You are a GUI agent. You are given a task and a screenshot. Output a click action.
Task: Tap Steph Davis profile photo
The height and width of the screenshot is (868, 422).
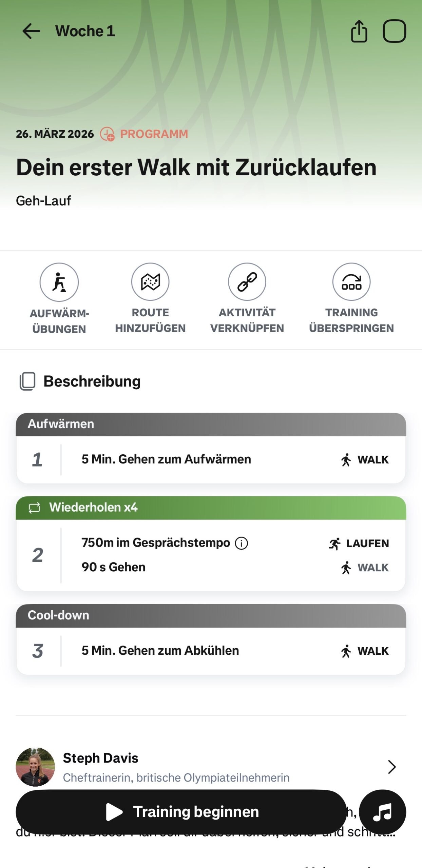35,767
